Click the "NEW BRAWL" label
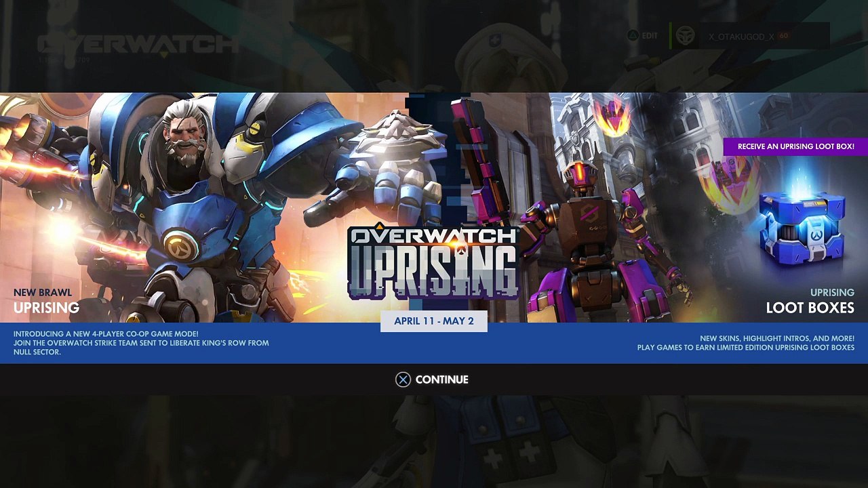This screenshot has width=868, height=488. (43, 293)
